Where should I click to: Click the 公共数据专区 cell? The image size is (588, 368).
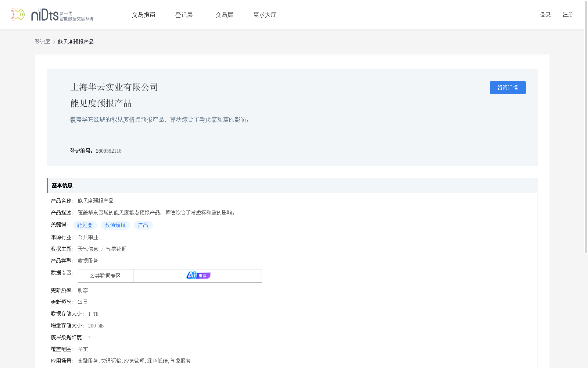105,276
